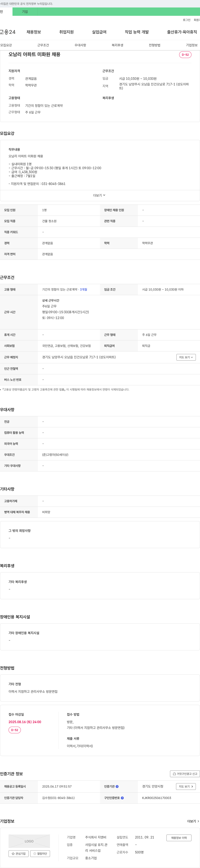Click the D-52 badge under 접수 마감일
This screenshot has height=868, width=200.
tap(15, 730)
